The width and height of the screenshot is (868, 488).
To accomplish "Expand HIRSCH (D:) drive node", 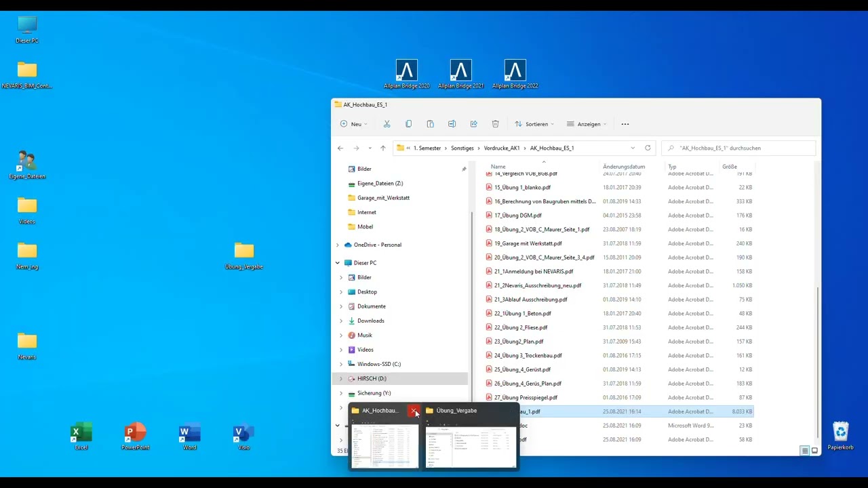I will pos(341,379).
